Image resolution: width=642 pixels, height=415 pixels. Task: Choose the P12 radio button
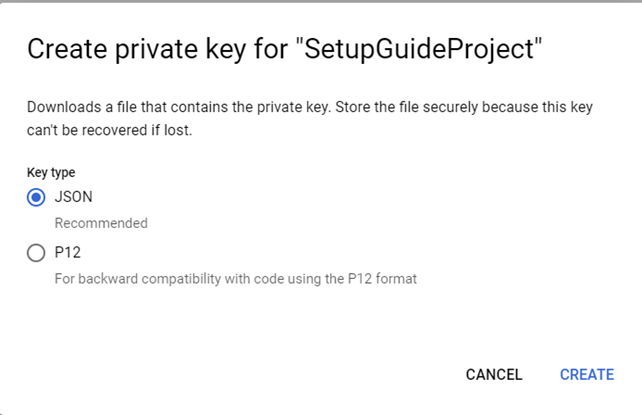(36, 254)
